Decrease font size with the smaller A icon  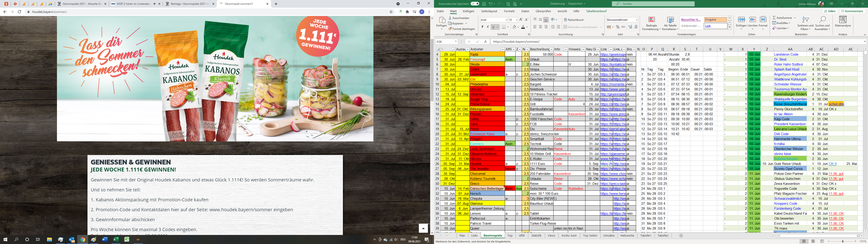click(527, 20)
